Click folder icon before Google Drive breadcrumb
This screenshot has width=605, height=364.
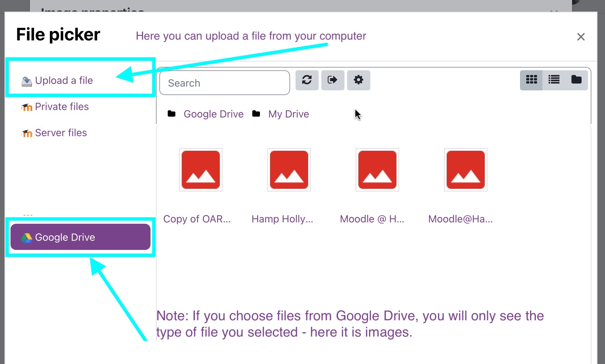(172, 114)
